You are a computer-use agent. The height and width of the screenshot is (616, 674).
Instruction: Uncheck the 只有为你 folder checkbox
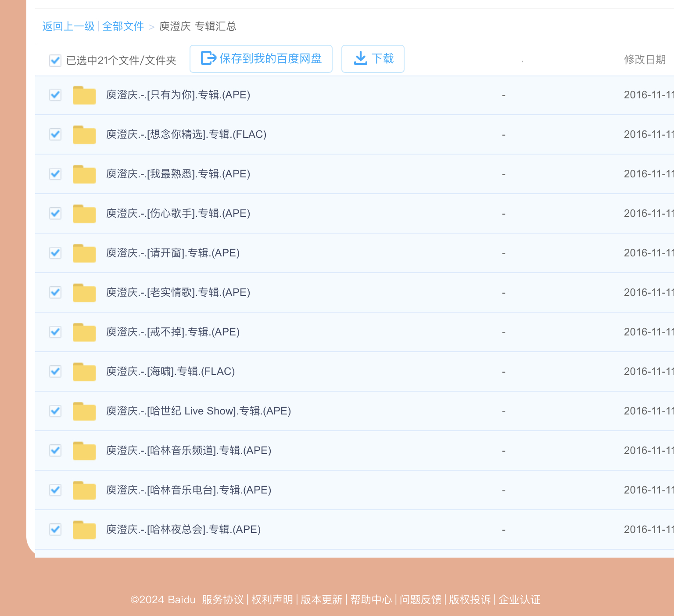click(55, 95)
